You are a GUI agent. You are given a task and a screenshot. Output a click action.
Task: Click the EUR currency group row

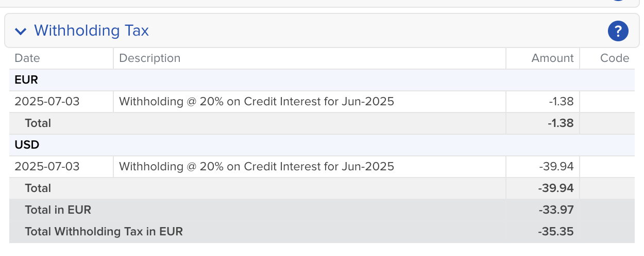coord(322,80)
